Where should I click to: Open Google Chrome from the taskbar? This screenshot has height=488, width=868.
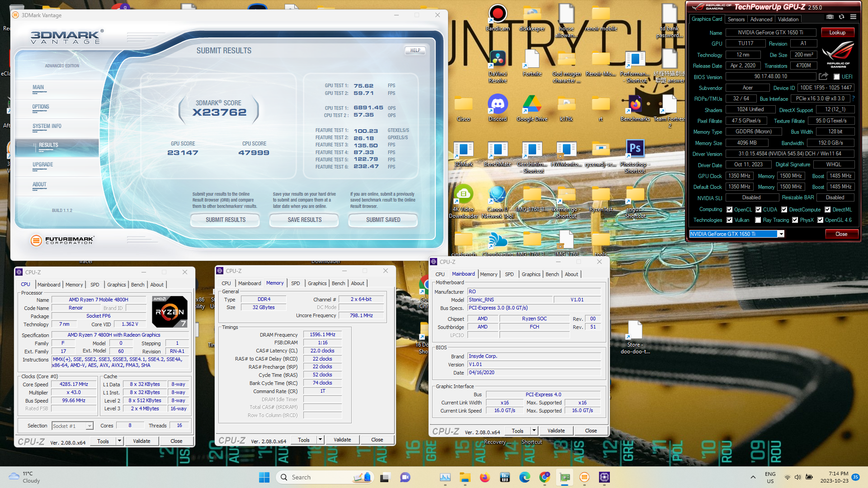[545, 477]
